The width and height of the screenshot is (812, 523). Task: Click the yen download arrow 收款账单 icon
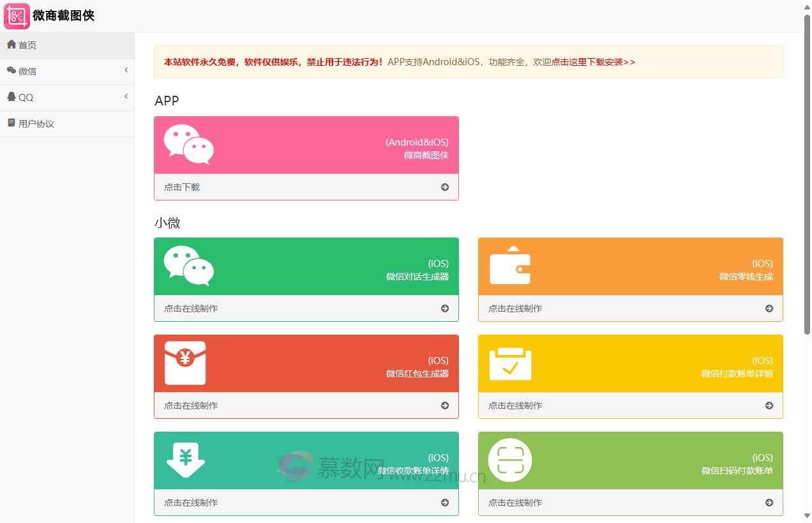(x=185, y=460)
